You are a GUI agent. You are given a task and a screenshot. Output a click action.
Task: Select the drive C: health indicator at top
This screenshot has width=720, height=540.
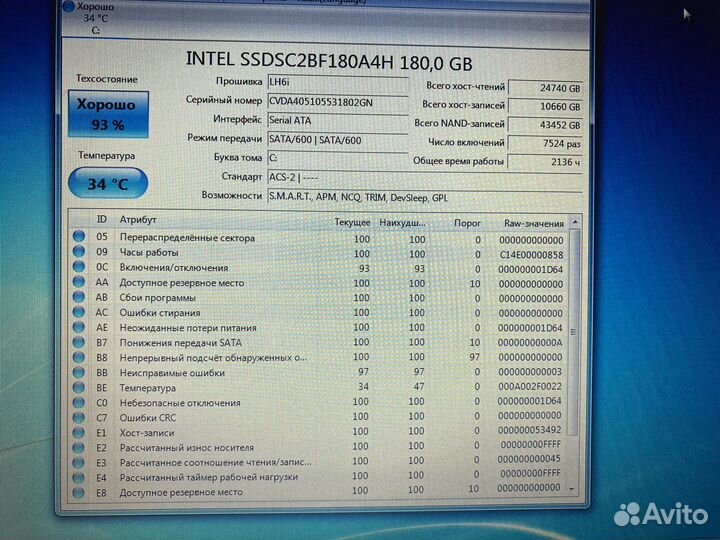90,17
